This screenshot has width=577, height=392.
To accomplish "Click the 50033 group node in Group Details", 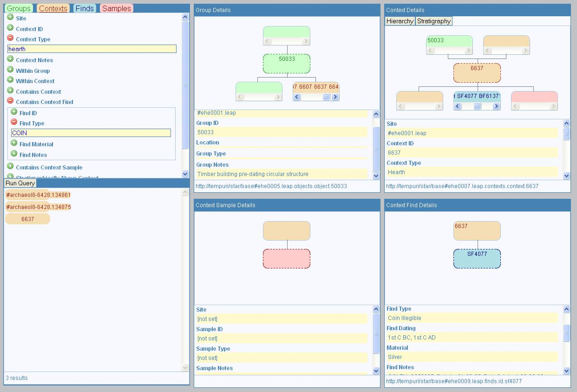I will pyautogui.click(x=287, y=64).
